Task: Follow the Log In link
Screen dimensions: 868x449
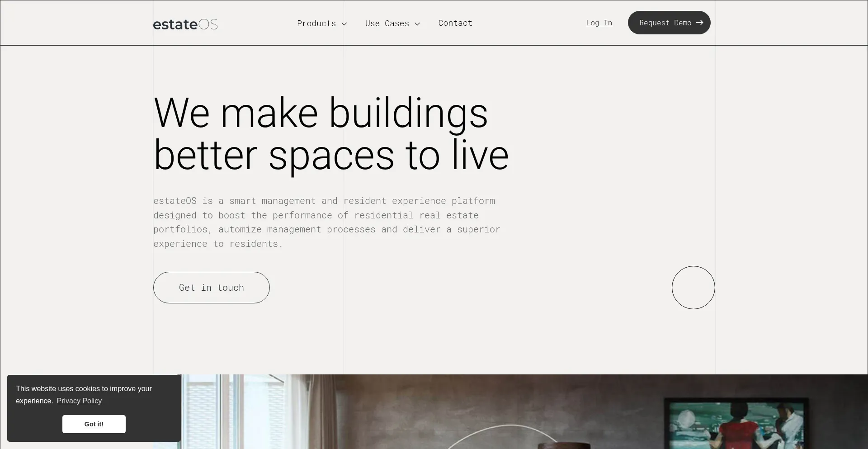Action: click(599, 23)
